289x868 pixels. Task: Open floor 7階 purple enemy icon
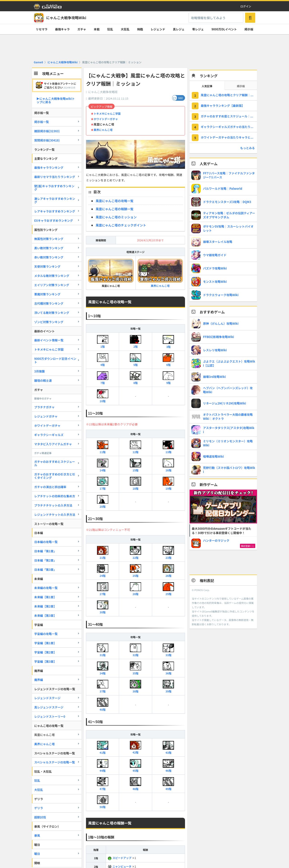click(102, 376)
